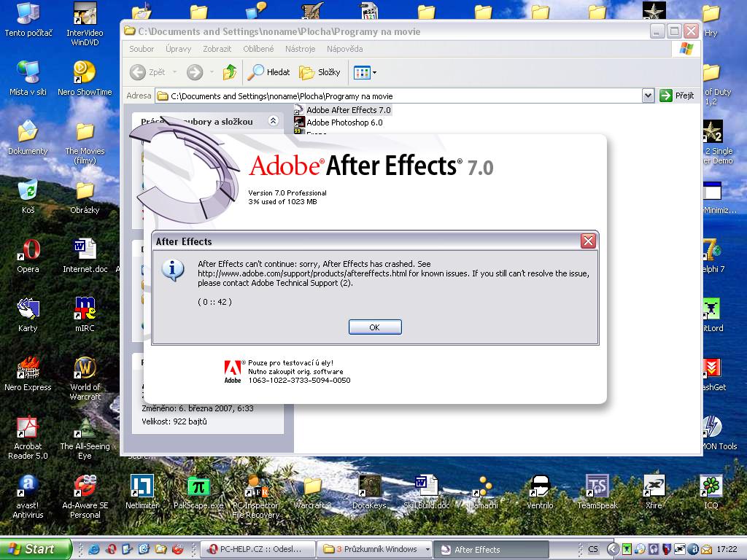Launch avast! Antivirus desktop icon
Viewport: 747px width, 560px height.
tap(28, 497)
